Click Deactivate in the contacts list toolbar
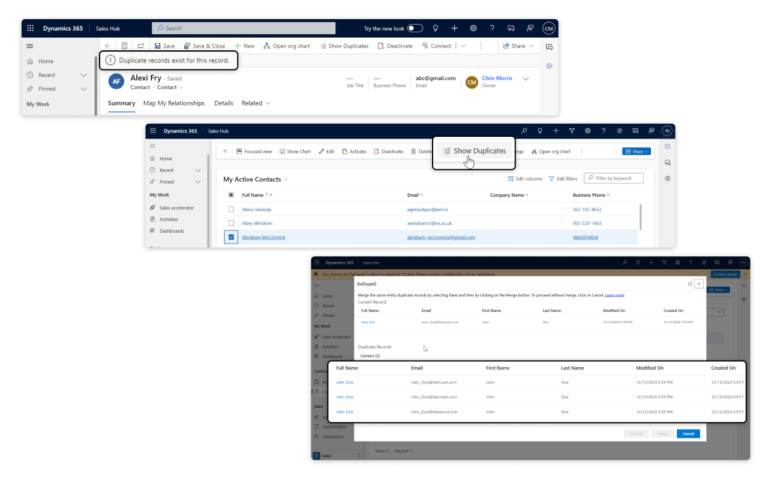768x480 pixels. pyautogui.click(x=388, y=151)
